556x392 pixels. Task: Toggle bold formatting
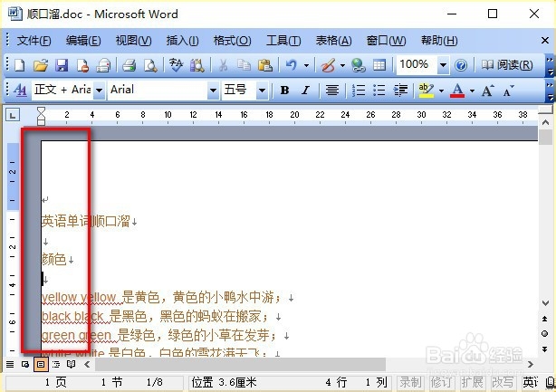pos(284,91)
